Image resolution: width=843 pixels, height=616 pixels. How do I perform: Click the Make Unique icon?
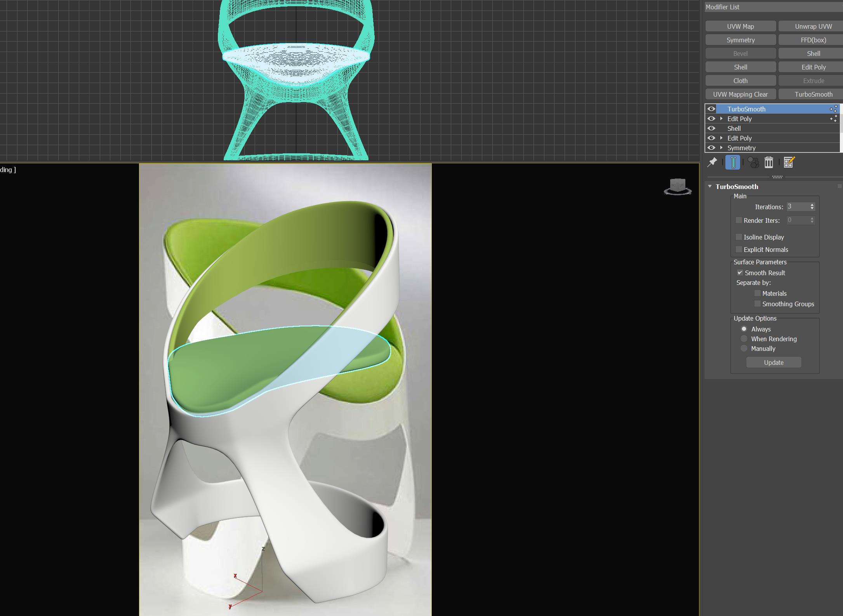(x=753, y=162)
